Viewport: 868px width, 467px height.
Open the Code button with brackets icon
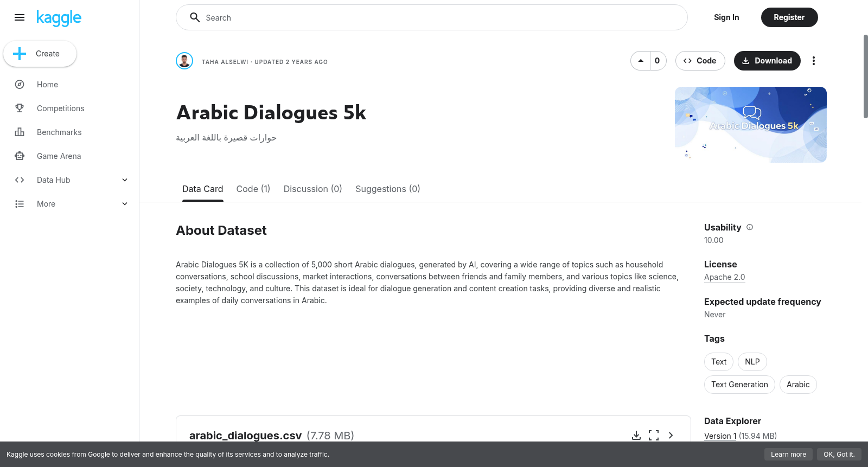coord(700,61)
